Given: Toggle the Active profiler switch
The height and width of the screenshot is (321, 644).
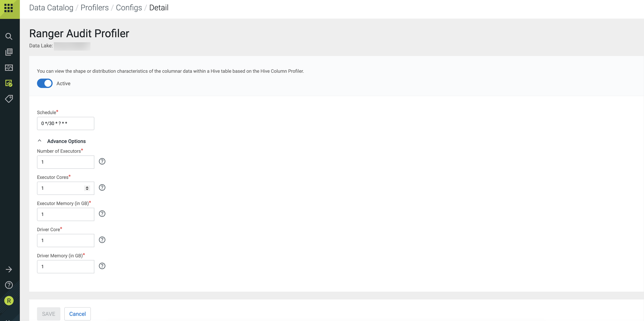Looking at the screenshot, I should 45,83.
